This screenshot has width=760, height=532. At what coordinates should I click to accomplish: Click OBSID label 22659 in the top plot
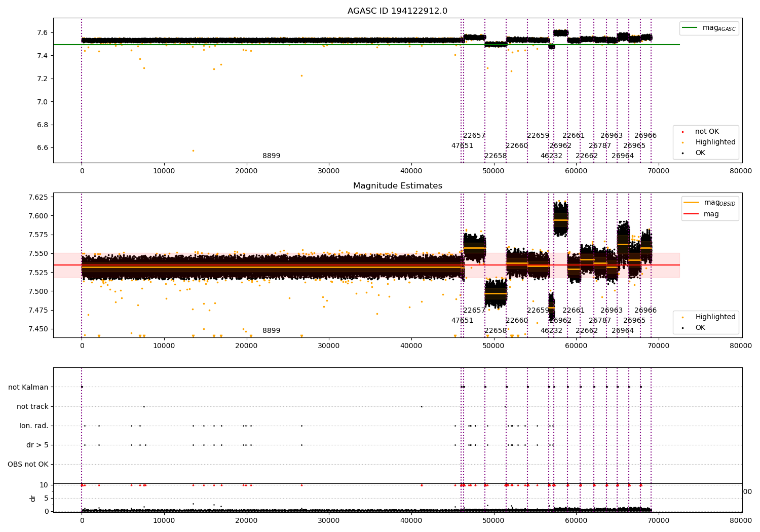[x=538, y=135]
